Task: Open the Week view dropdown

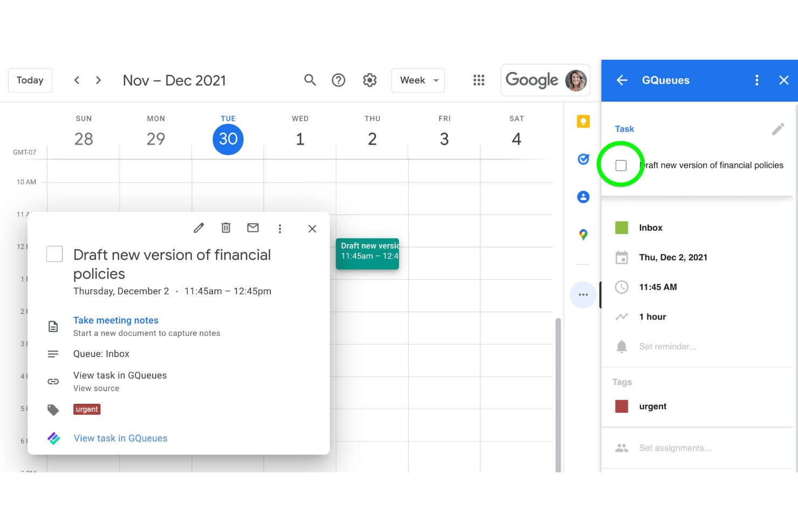Action: click(x=418, y=80)
